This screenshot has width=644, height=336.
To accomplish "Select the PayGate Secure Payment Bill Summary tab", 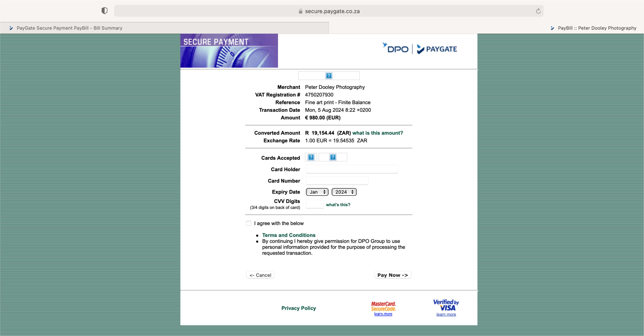I will coord(70,28).
